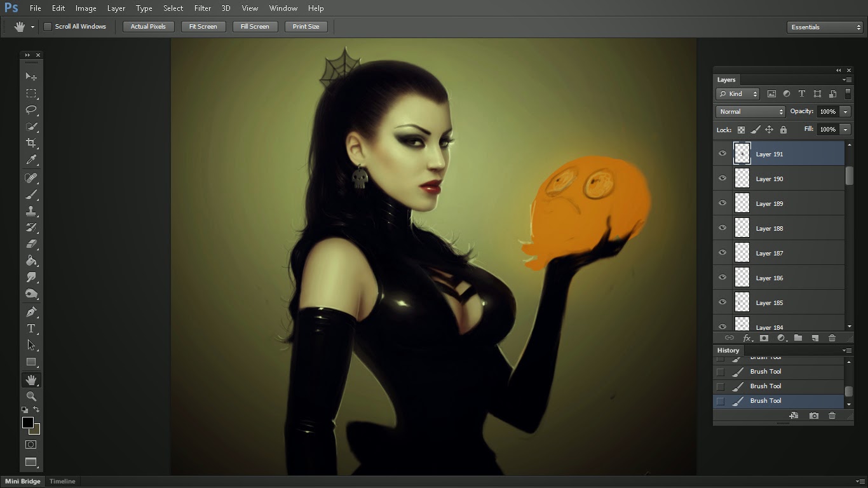Create new snapshot in History panel
This screenshot has width=868, height=488.
(814, 416)
